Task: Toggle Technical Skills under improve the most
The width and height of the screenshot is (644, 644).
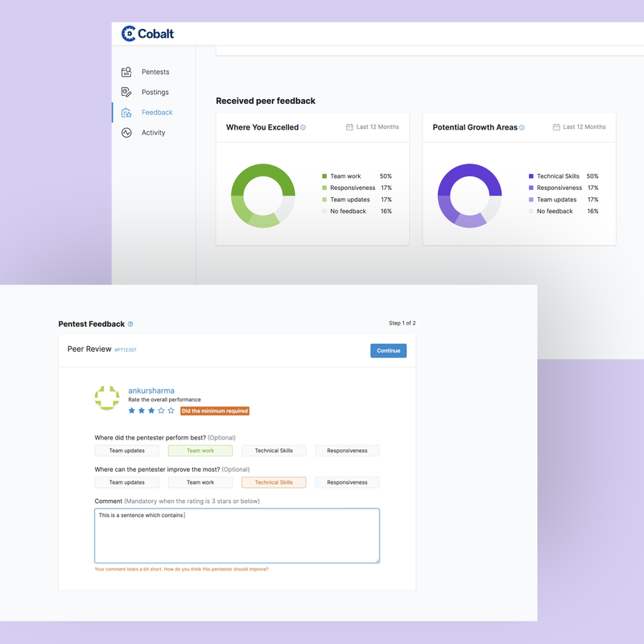Action: (274, 482)
